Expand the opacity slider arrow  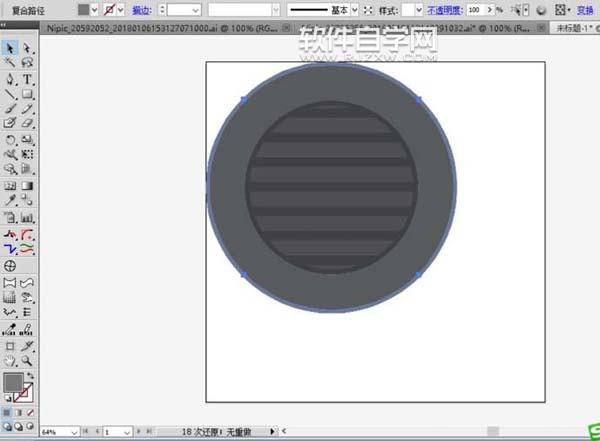[x=490, y=10]
